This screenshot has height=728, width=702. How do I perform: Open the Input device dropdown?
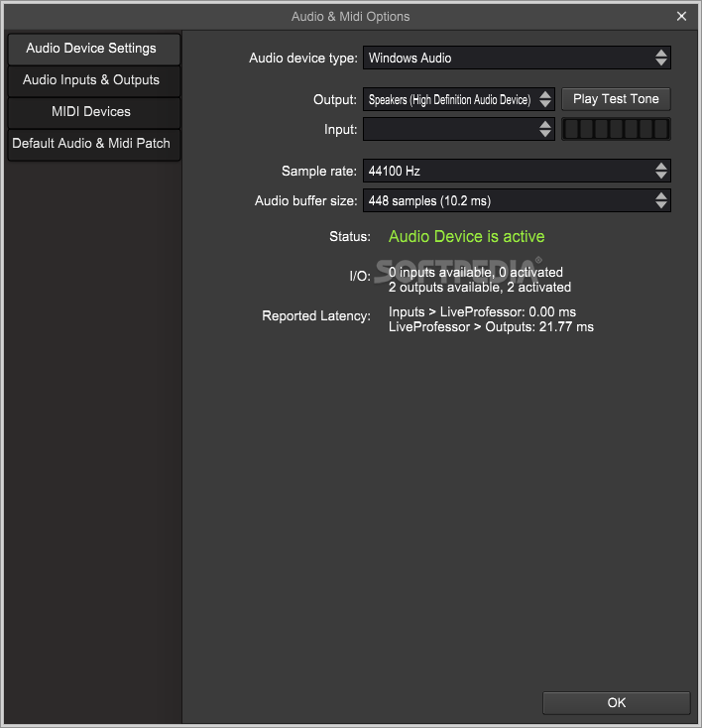(x=459, y=129)
